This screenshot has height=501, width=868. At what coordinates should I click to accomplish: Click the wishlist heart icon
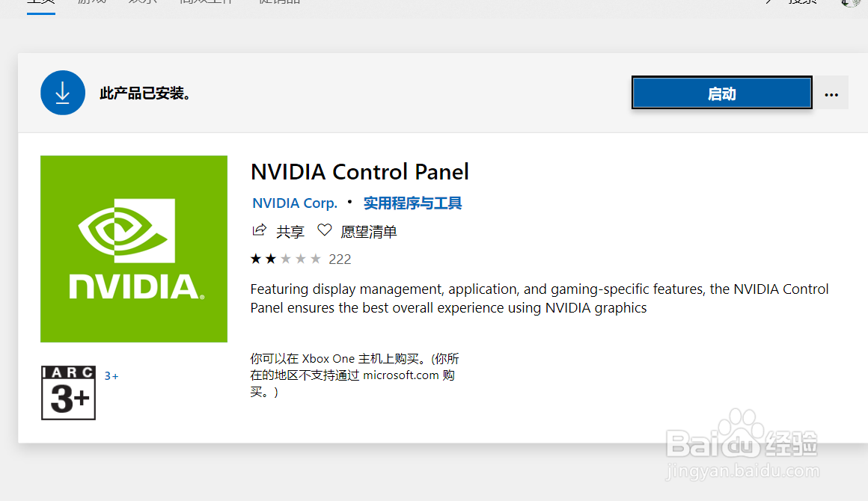coord(324,231)
